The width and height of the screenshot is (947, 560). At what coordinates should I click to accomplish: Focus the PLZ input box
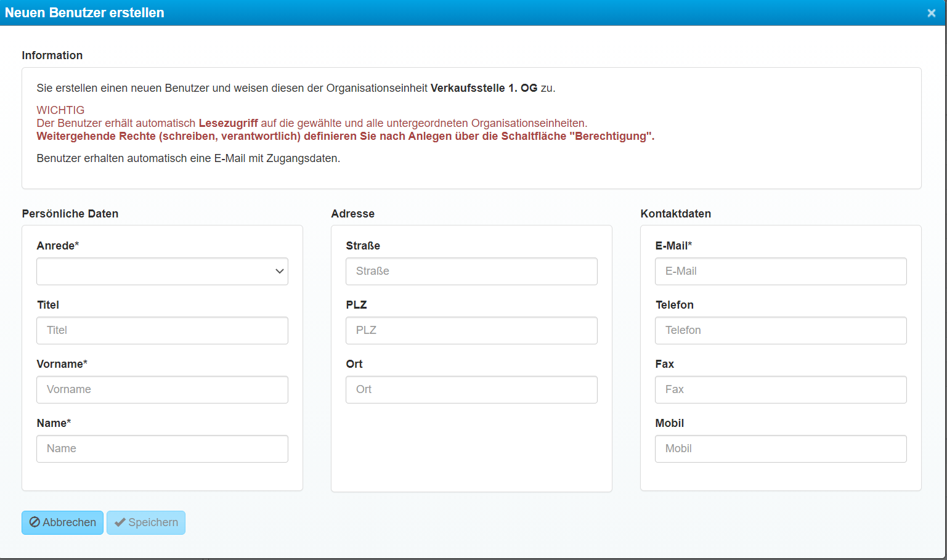[x=471, y=330]
